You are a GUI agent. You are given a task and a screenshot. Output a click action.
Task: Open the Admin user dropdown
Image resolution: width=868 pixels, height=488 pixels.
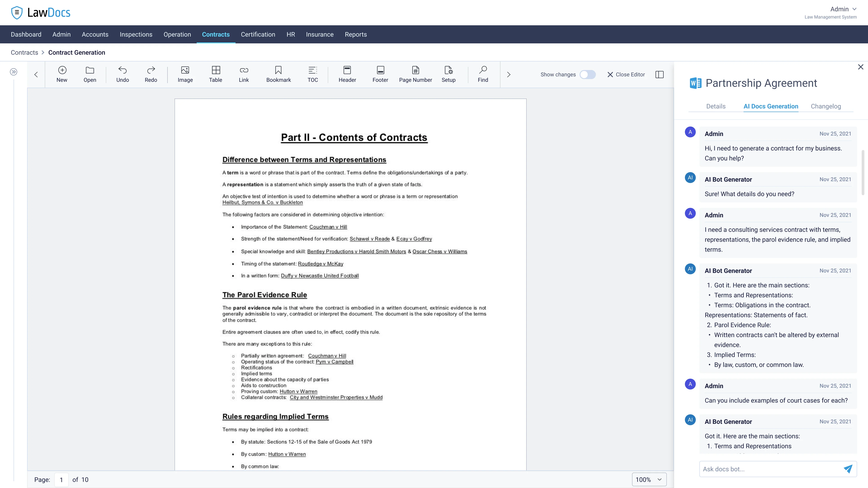[843, 9]
